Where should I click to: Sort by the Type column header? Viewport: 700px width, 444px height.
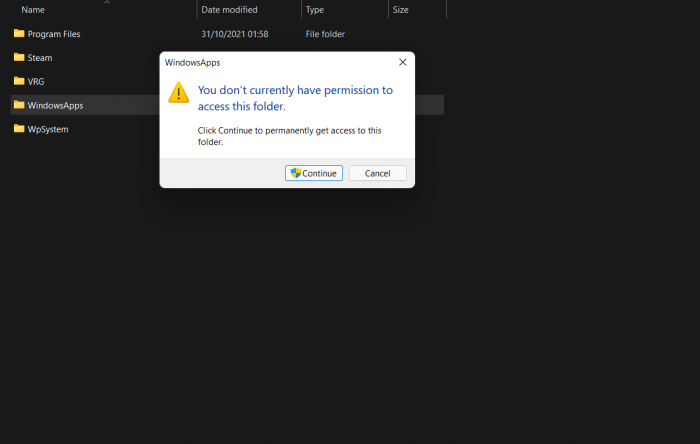pos(315,10)
